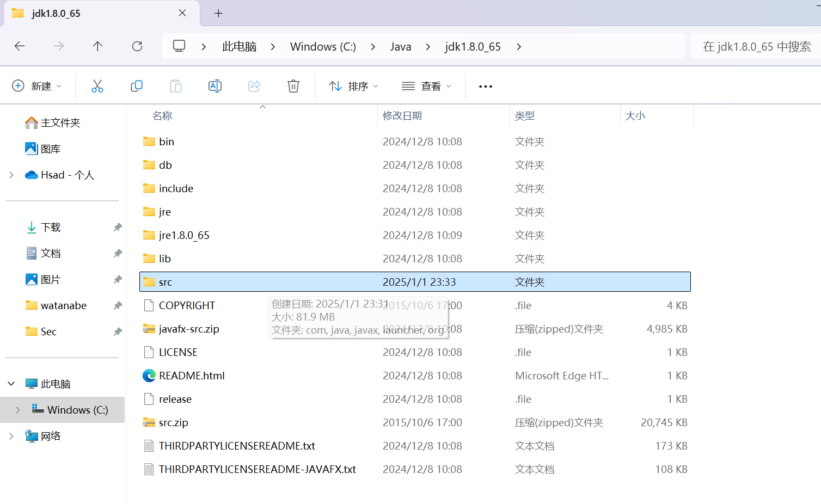Click the PC monitor icon in address bar
Viewport: 821px width, 504px height.
(x=179, y=46)
